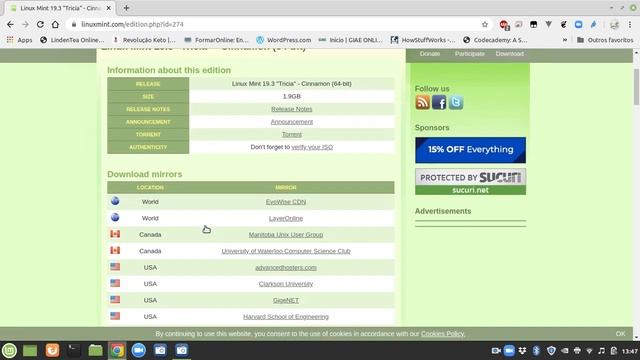Open the 15% OFF Everything sponsor banner

470,150
